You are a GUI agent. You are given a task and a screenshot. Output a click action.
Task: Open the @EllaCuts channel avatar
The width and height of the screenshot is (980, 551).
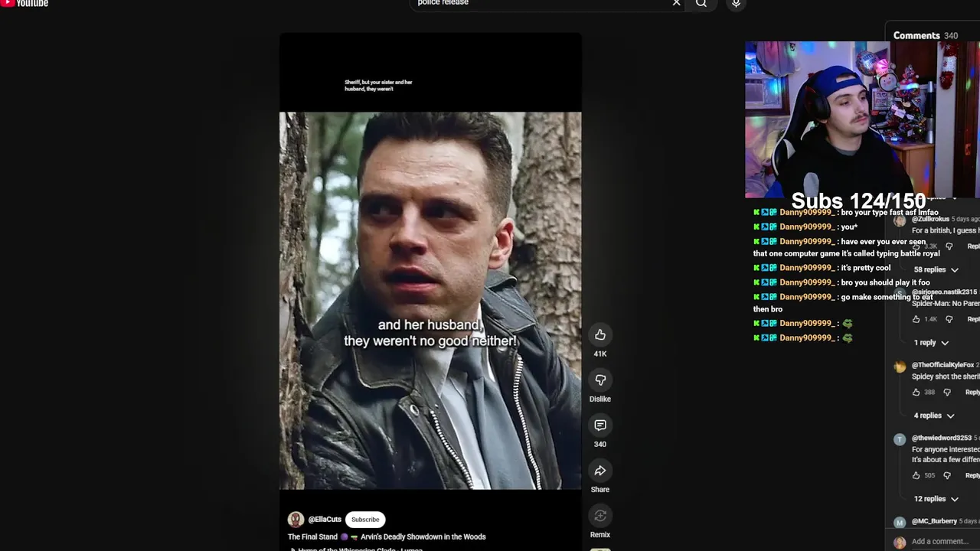point(296,520)
